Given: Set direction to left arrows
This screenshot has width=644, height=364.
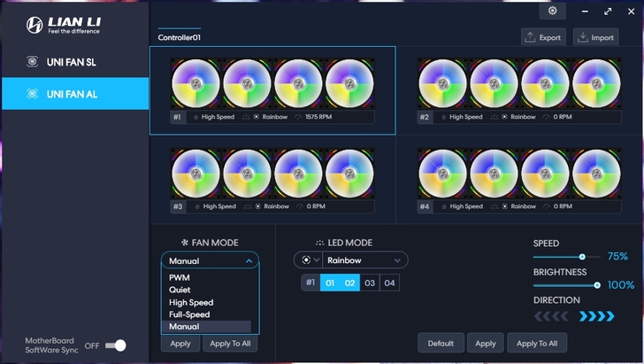Looking at the screenshot, I should 551,316.
